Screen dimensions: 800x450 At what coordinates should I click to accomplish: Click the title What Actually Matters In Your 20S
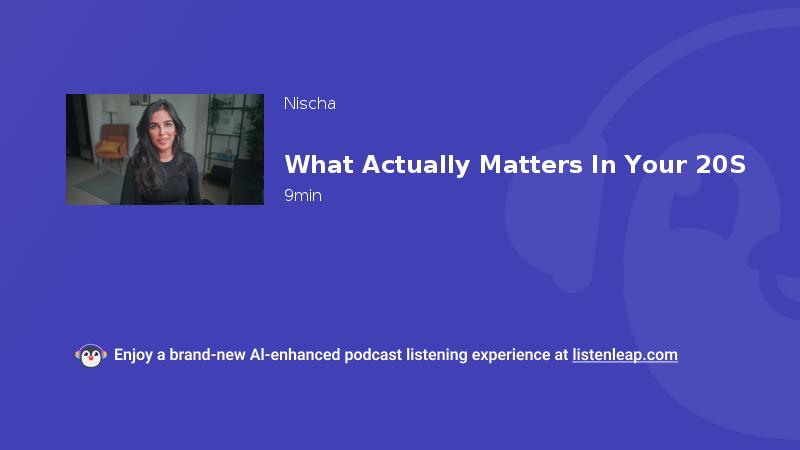[x=515, y=165]
